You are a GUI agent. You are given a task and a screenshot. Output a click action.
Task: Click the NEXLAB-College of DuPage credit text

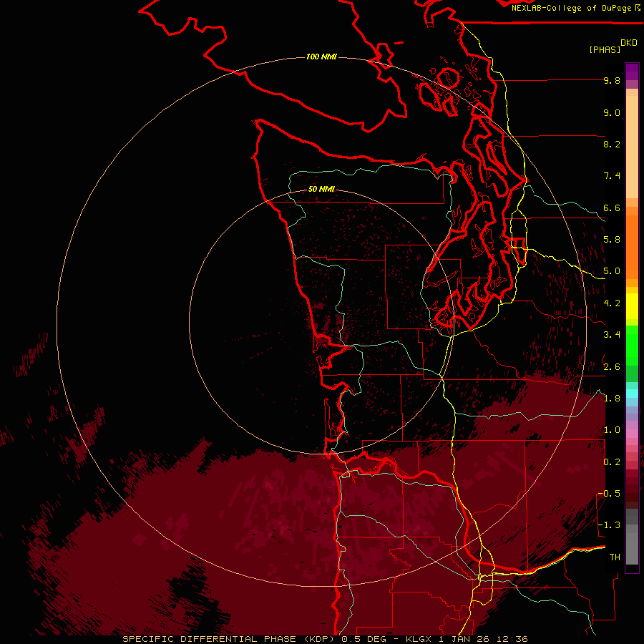click(x=572, y=8)
